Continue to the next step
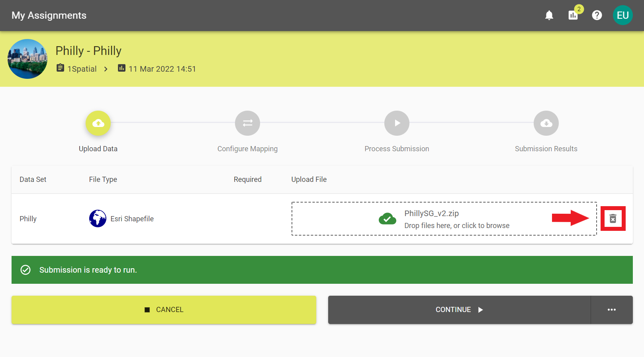Viewport: 644px width, 357px height. [x=459, y=310]
